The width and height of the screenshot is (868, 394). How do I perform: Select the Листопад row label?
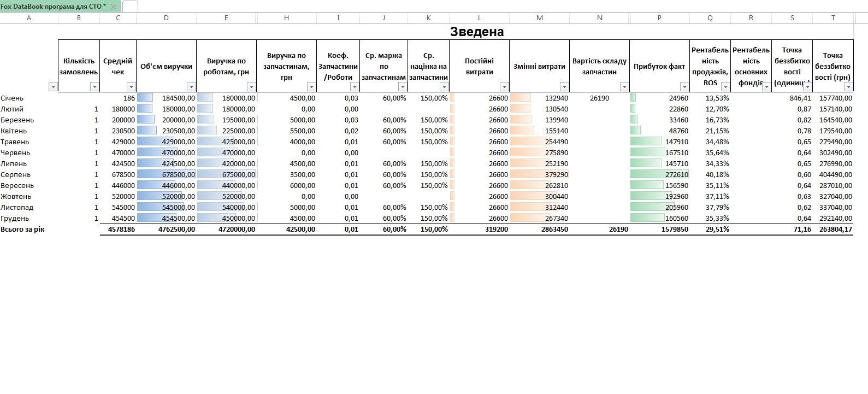(17, 208)
